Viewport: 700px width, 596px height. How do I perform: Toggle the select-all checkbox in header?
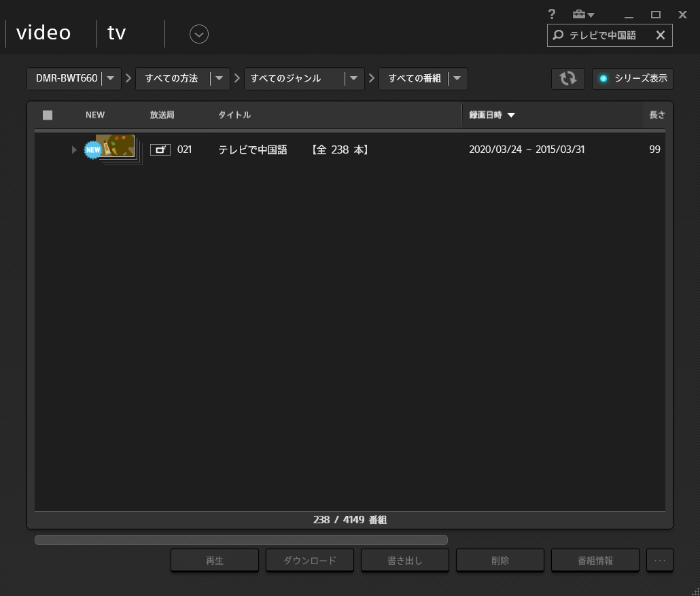pyautogui.click(x=48, y=115)
